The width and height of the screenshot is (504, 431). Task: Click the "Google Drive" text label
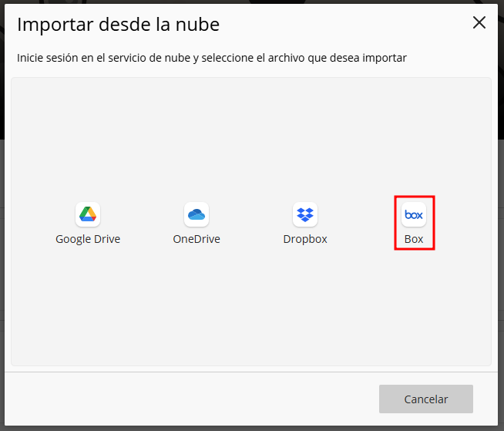88,239
